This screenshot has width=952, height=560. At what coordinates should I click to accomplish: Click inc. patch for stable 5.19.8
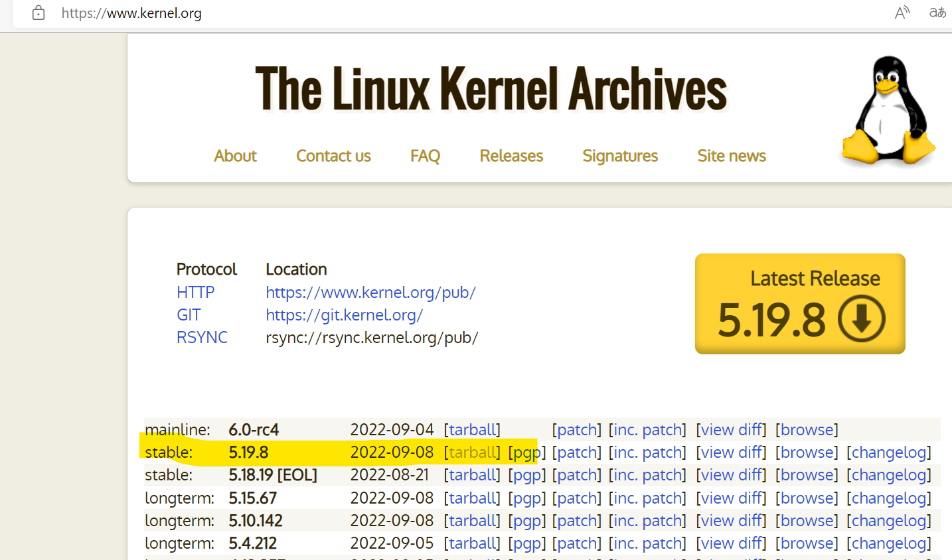click(x=647, y=453)
